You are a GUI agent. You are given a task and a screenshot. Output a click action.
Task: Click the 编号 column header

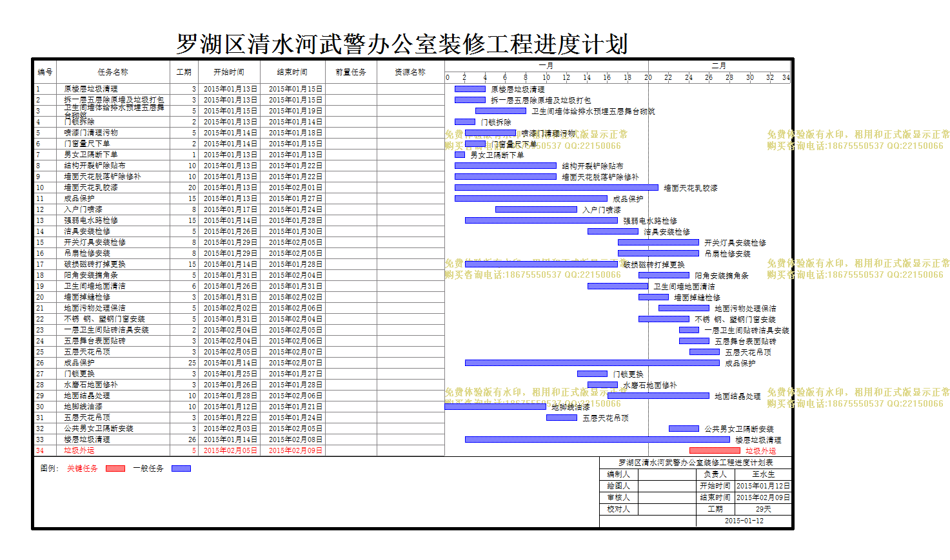click(45, 72)
